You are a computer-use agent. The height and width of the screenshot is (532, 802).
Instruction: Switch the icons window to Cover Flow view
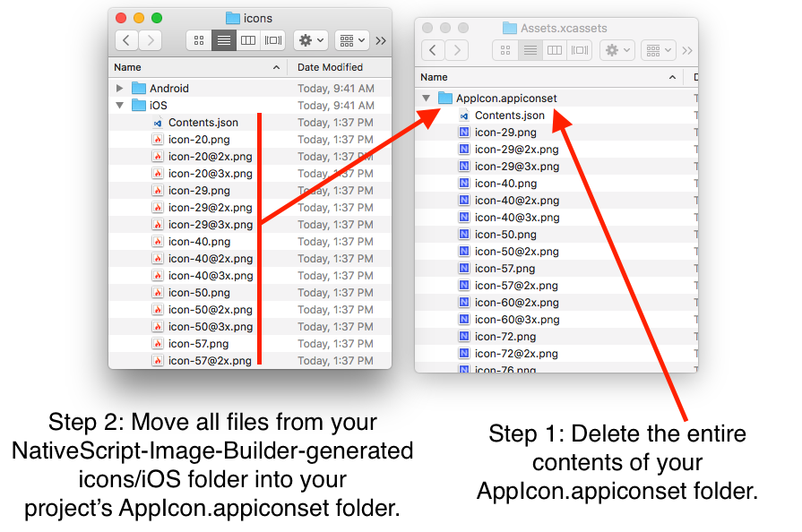click(x=273, y=40)
